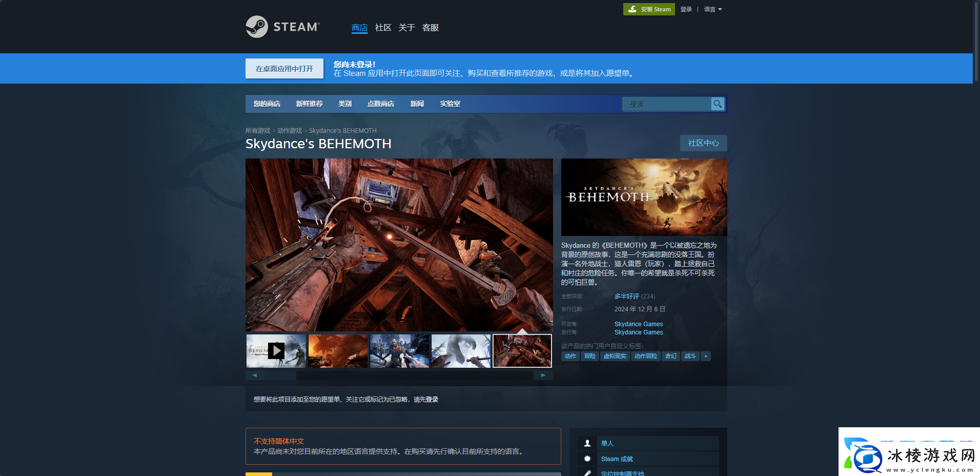
Task: Click the Steam 成就 achievements badge icon
Action: click(587, 459)
